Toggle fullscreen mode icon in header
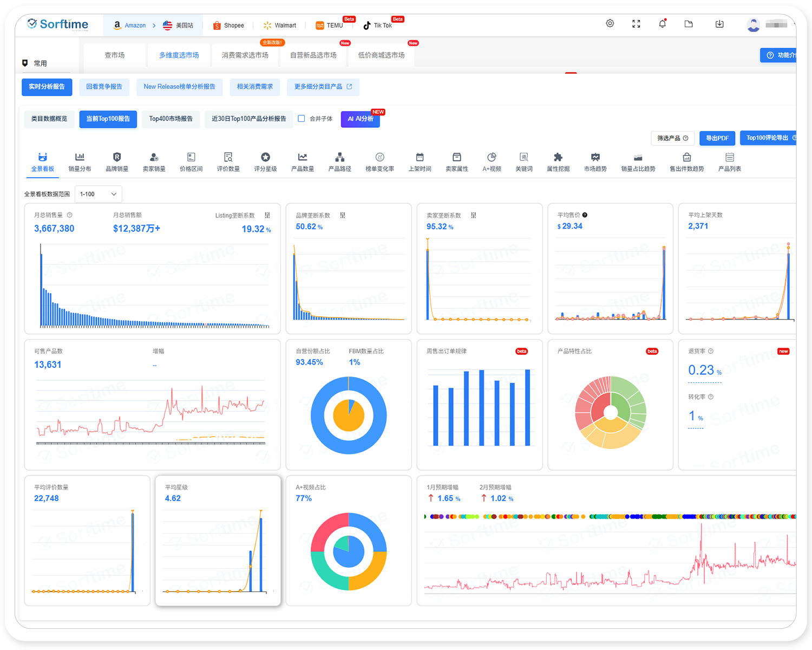The image size is (812, 650). click(x=636, y=24)
